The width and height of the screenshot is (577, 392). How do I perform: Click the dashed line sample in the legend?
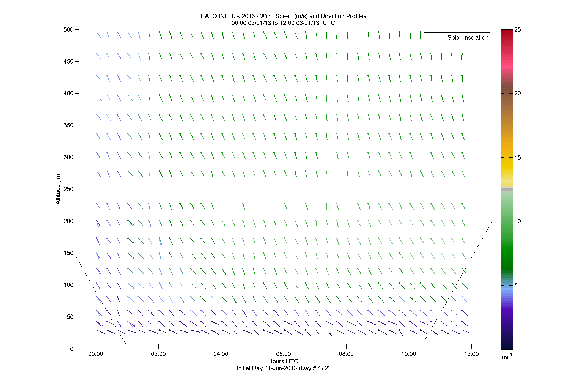tap(437, 38)
